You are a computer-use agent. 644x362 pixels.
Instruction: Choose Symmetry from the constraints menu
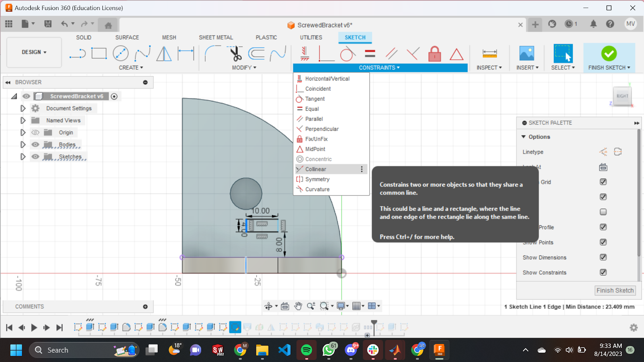331,179
